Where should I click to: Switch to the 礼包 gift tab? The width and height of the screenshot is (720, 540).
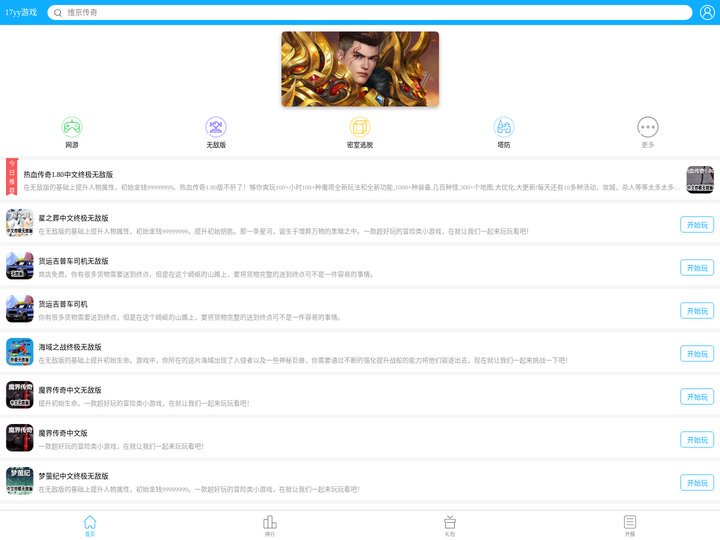450,526
